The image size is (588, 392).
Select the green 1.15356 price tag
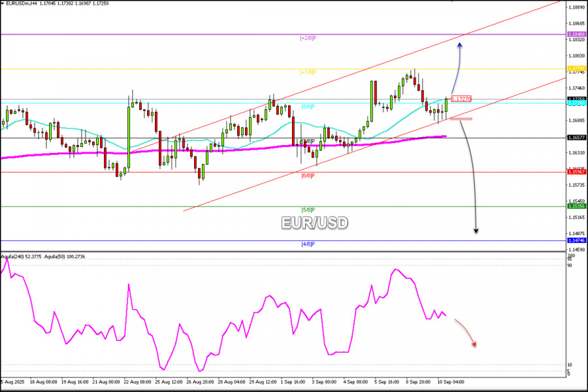point(576,206)
